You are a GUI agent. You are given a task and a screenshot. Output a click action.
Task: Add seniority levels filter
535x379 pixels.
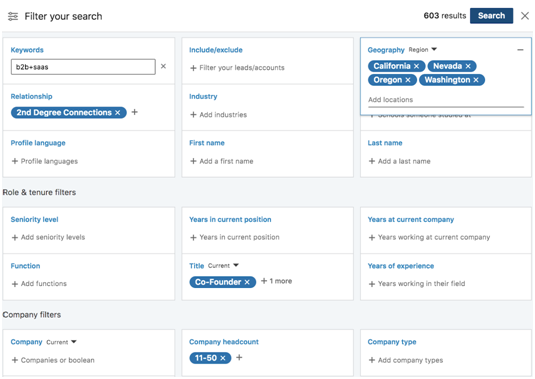point(48,237)
